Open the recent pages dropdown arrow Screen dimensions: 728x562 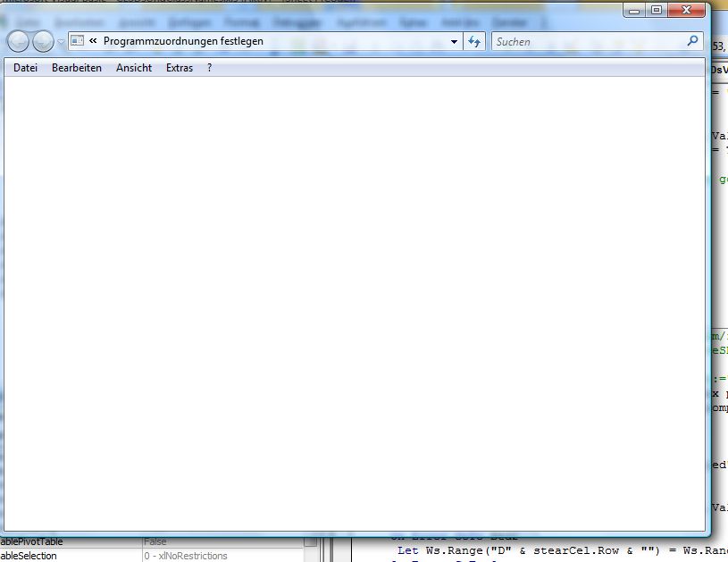(x=61, y=42)
